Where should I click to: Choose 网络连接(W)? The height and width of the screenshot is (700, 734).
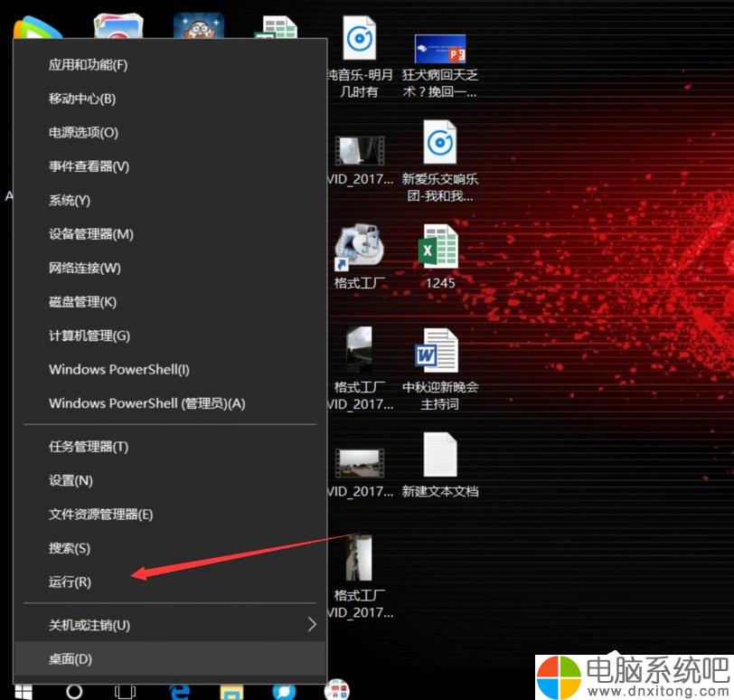170,268
